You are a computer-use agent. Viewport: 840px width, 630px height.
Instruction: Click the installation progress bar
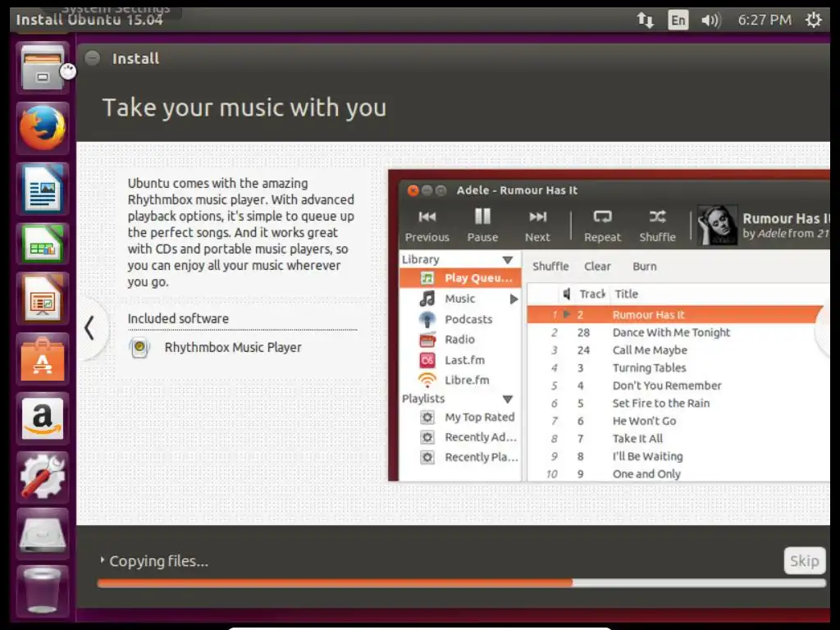pos(461,583)
